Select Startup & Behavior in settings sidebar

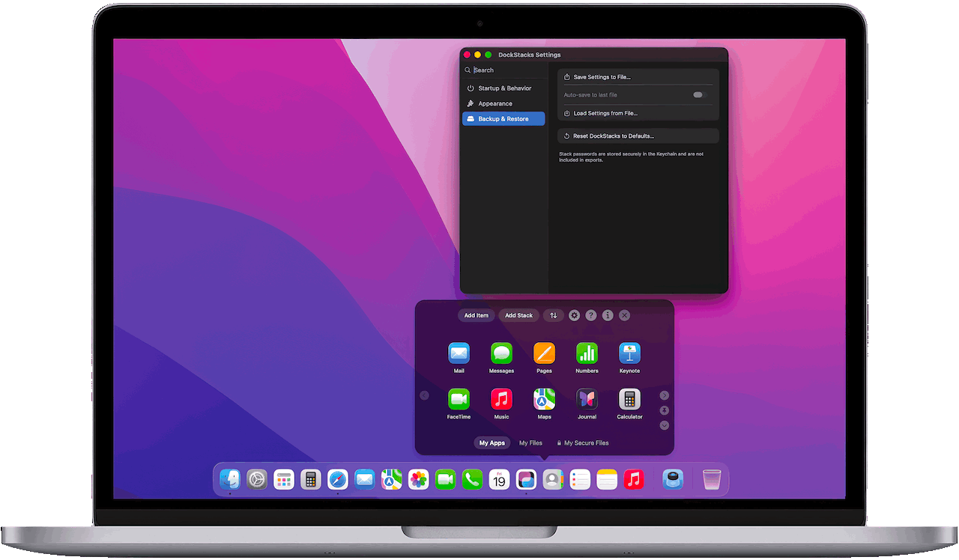click(503, 88)
